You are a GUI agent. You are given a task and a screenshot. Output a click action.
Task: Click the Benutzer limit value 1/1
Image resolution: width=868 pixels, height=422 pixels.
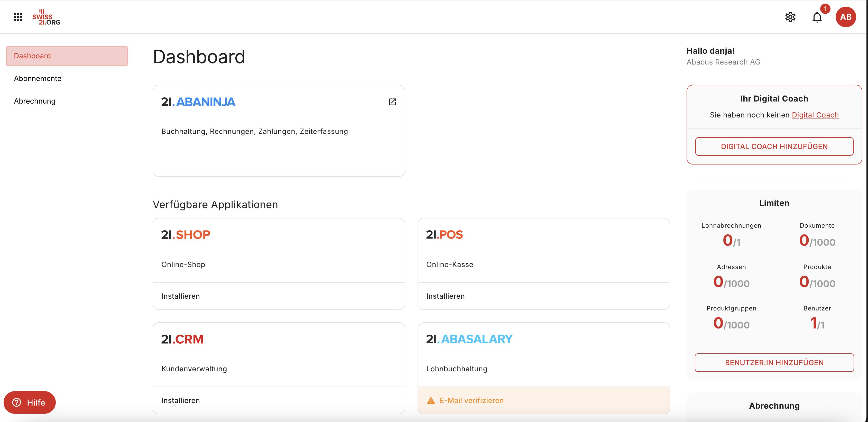[817, 324]
